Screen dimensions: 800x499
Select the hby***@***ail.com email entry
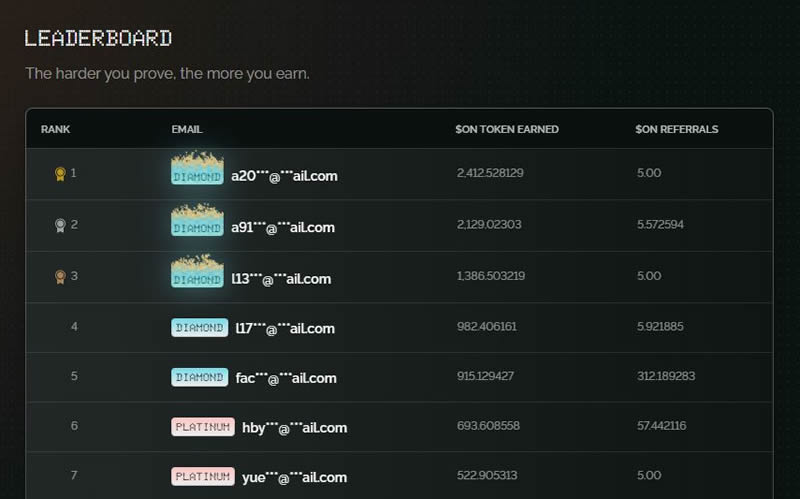(294, 428)
